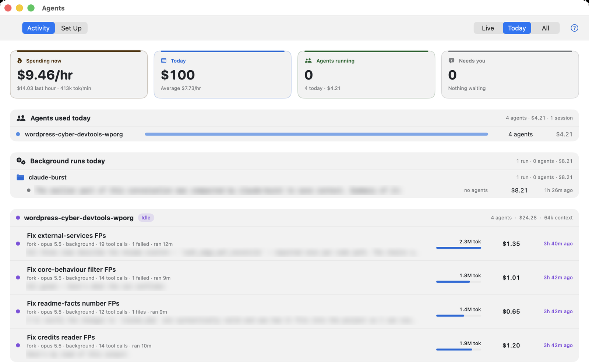Click the $1.35 cost value
This screenshot has height=364, width=589.
coord(511,243)
